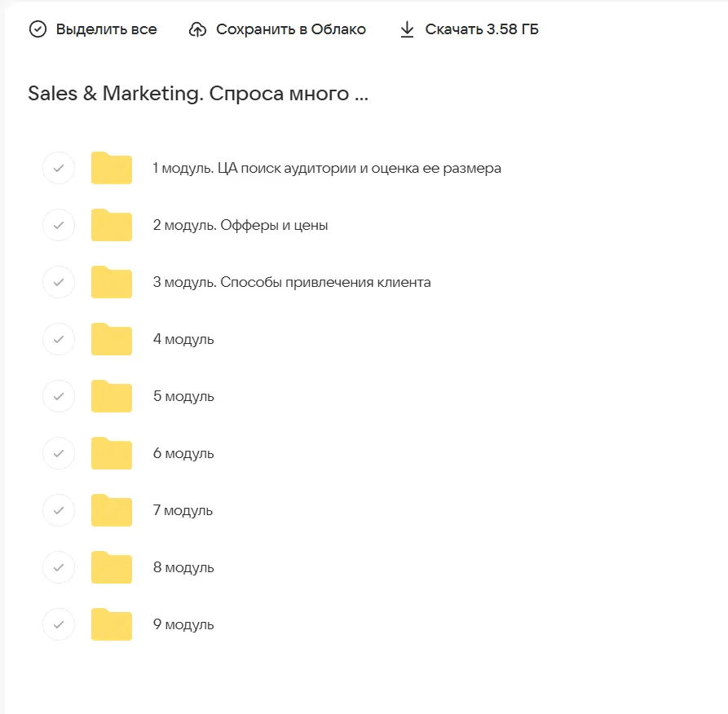Viewport: 728px width, 714px height.
Task: Open the folder icon for 1 модуль
Action: [x=112, y=168]
